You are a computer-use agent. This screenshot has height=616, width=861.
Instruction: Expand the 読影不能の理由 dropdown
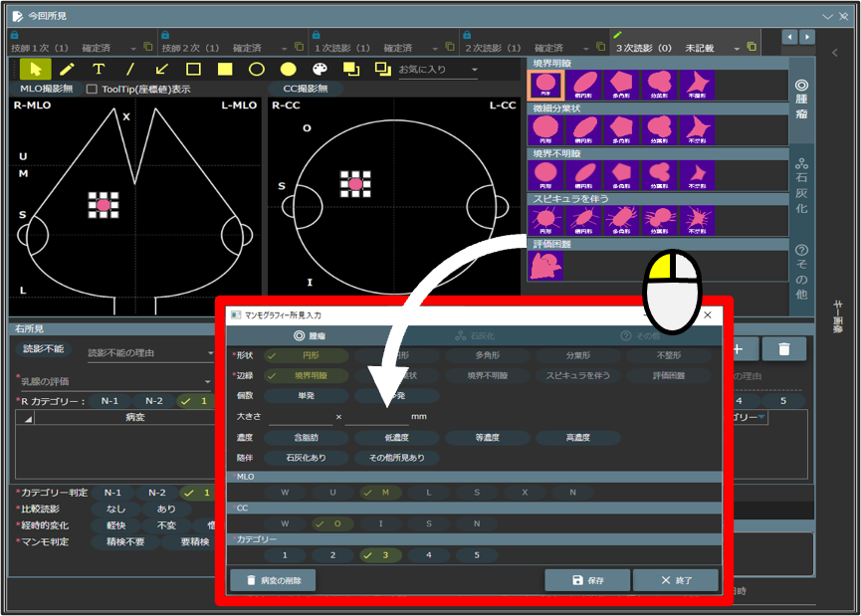coord(151,353)
